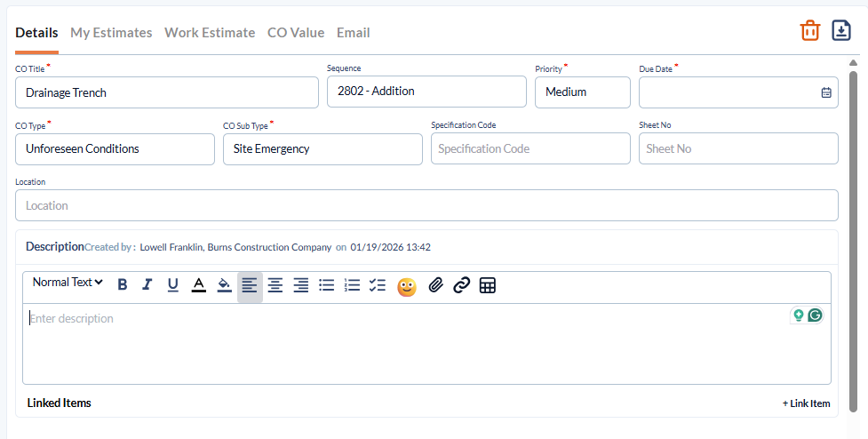The height and width of the screenshot is (439, 868).
Task: Align description text left
Action: (x=250, y=286)
